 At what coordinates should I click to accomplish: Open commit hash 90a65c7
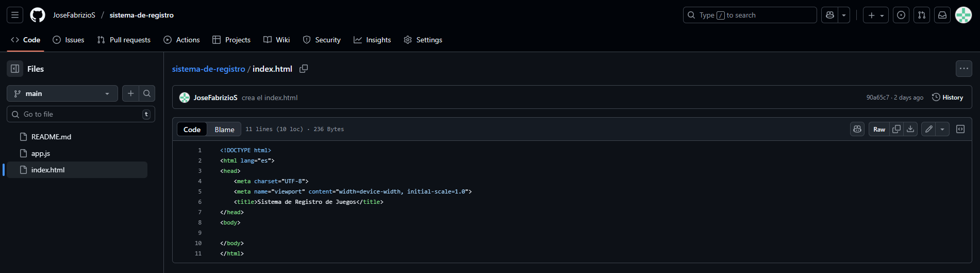pos(877,98)
